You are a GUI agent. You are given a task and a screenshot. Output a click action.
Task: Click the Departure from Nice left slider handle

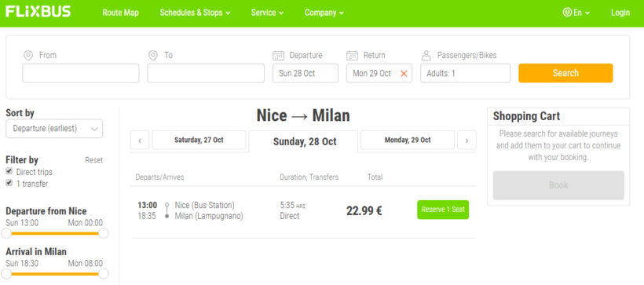[6, 233]
